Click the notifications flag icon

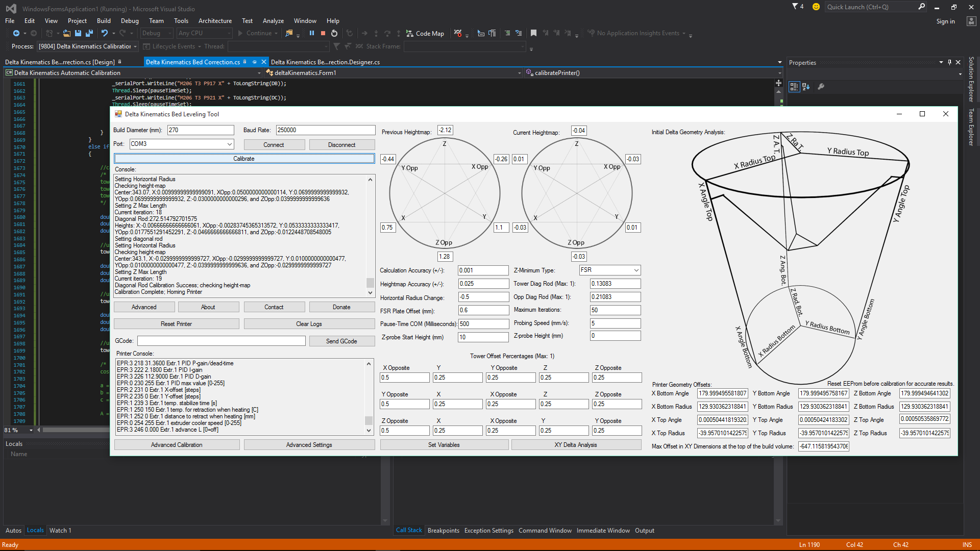[x=795, y=7]
